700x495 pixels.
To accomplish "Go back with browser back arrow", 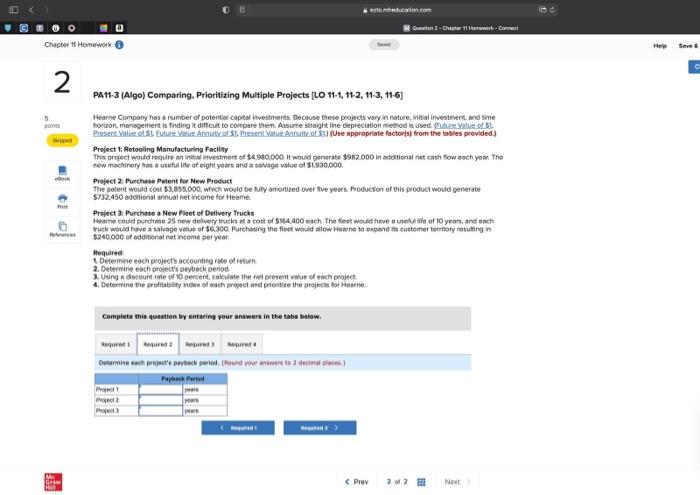I will [31, 9].
